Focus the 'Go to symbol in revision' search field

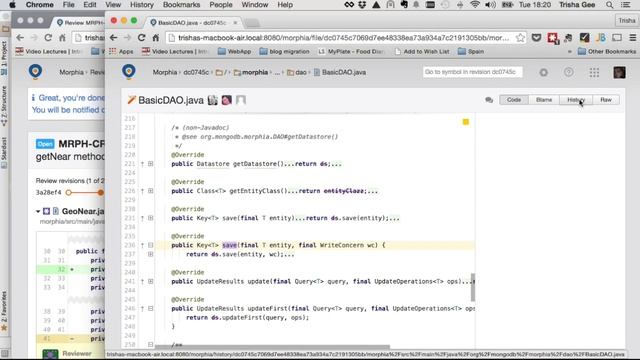472,72
